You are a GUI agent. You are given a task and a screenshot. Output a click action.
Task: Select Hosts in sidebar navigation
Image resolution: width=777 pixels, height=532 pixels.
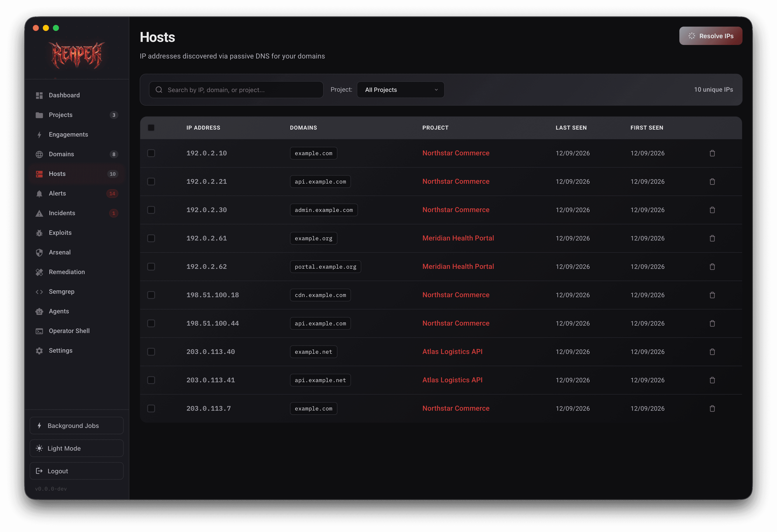tap(77, 174)
